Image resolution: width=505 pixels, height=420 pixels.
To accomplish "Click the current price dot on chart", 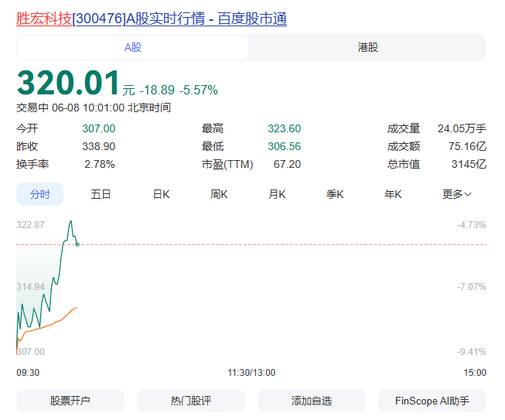I will 77,244.
